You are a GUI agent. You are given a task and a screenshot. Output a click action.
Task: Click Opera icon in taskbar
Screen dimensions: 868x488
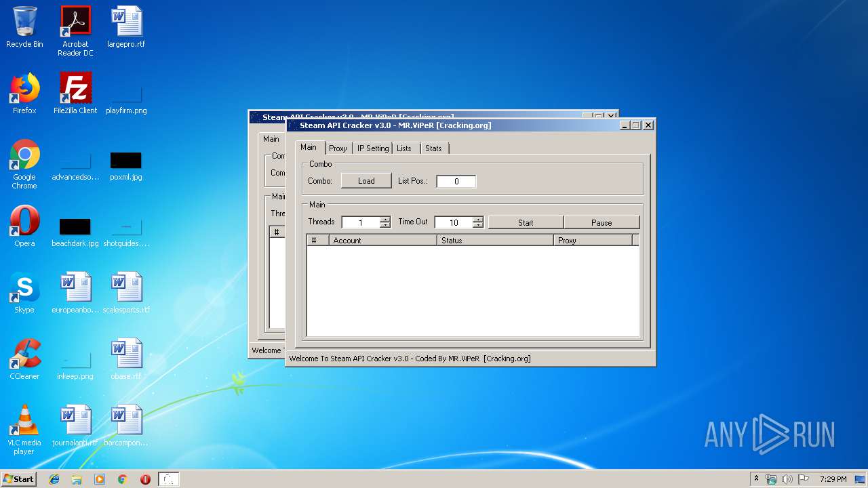[x=145, y=479]
